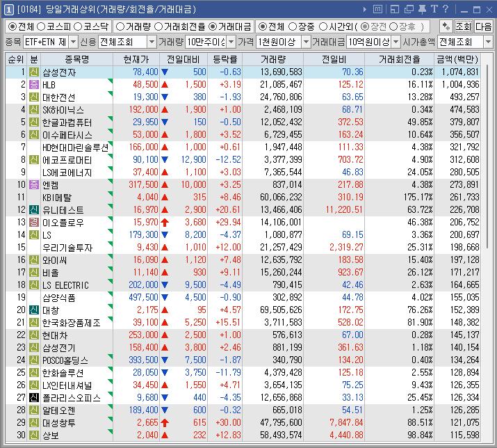Click the 다음 next button

483,26
